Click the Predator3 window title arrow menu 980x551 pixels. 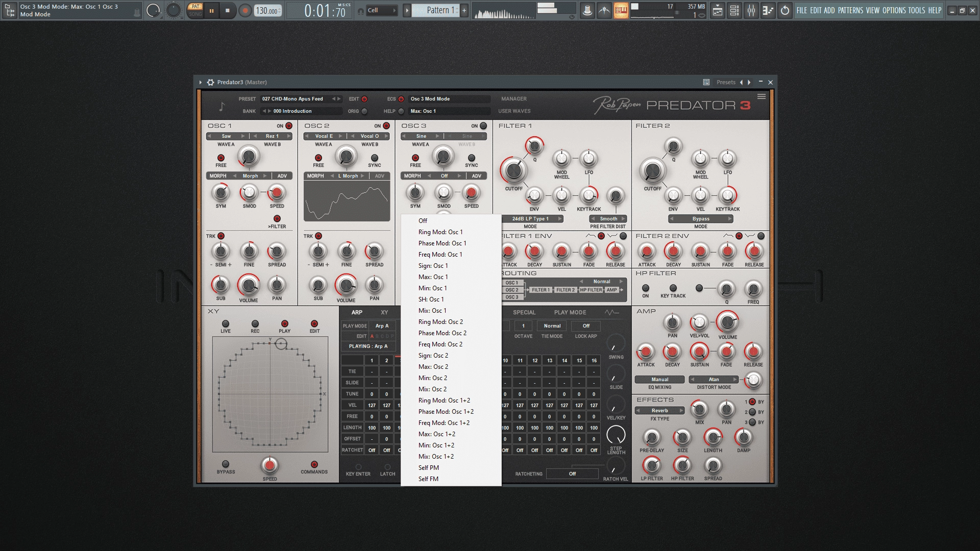201,82
